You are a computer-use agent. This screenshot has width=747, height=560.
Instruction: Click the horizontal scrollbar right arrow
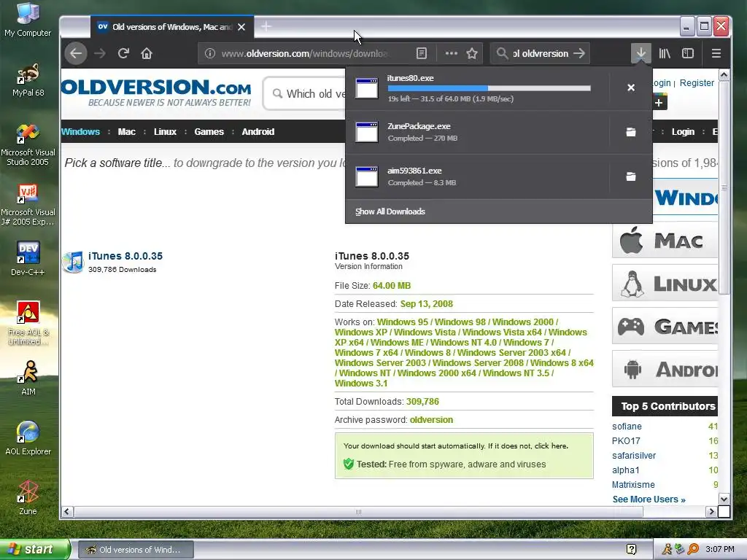pyautogui.click(x=711, y=512)
